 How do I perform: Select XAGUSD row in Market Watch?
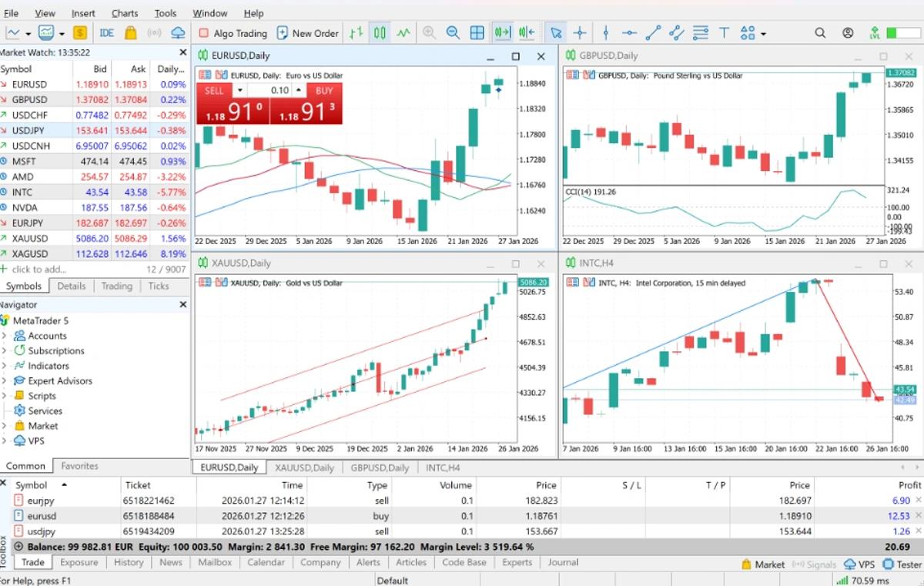(x=94, y=253)
